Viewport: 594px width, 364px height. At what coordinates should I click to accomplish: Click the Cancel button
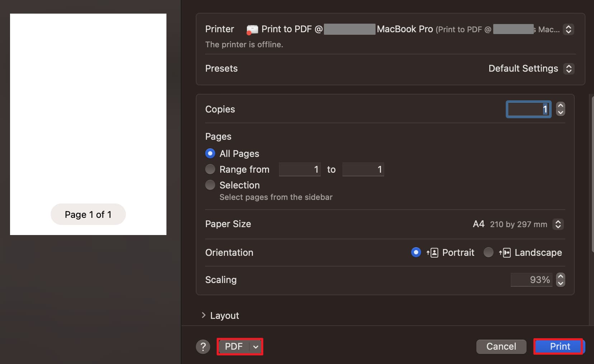[501, 346]
